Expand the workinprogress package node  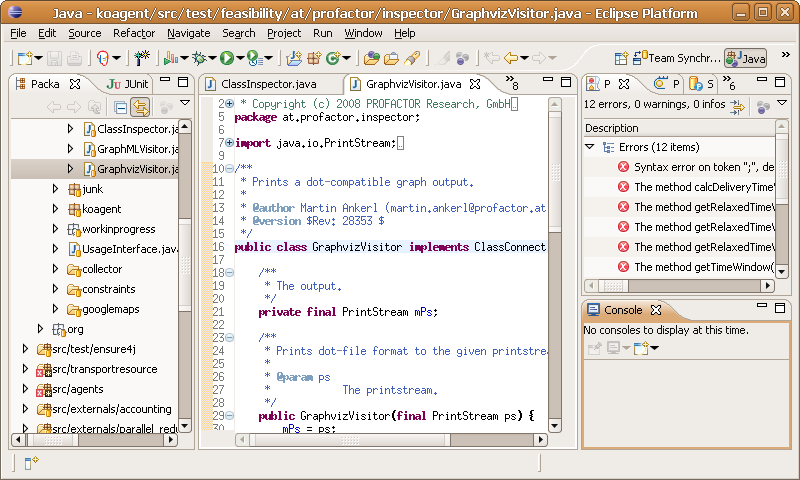click(55, 229)
